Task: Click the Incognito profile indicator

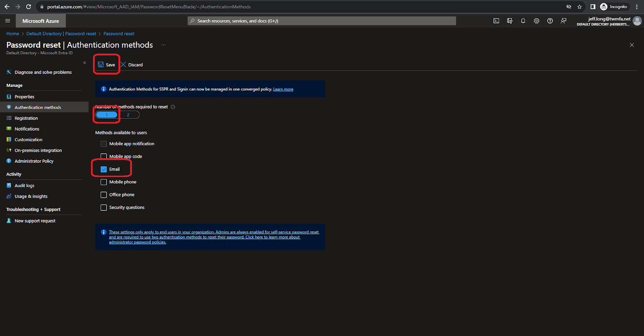Action: click(x=614, y=7)
